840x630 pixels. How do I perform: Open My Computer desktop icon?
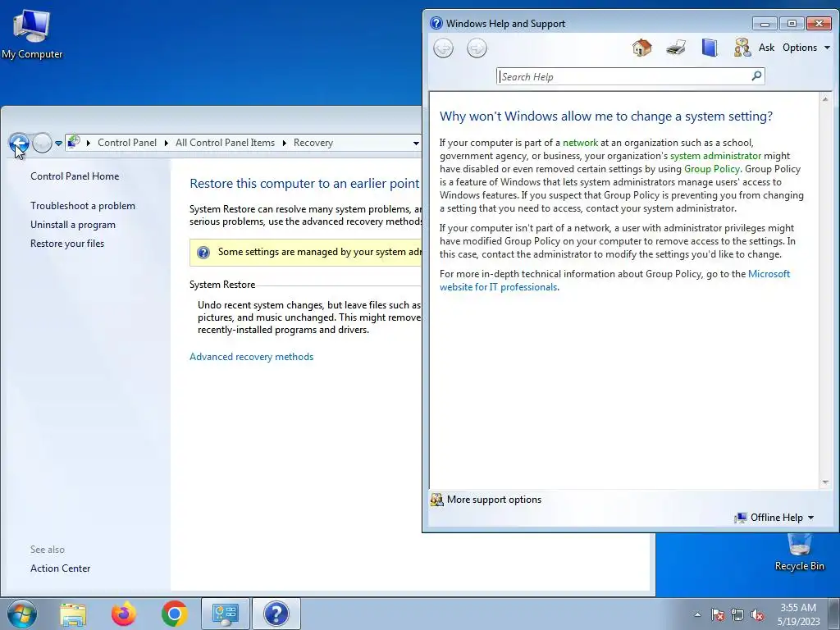pyautogui.click(x=32, y=34)
